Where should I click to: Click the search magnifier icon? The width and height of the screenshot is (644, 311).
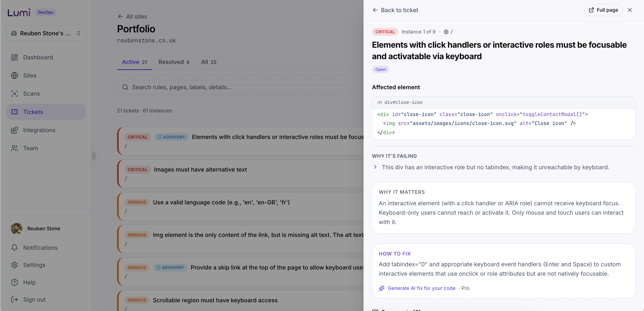pyautogui.click(x=125, y=87)
